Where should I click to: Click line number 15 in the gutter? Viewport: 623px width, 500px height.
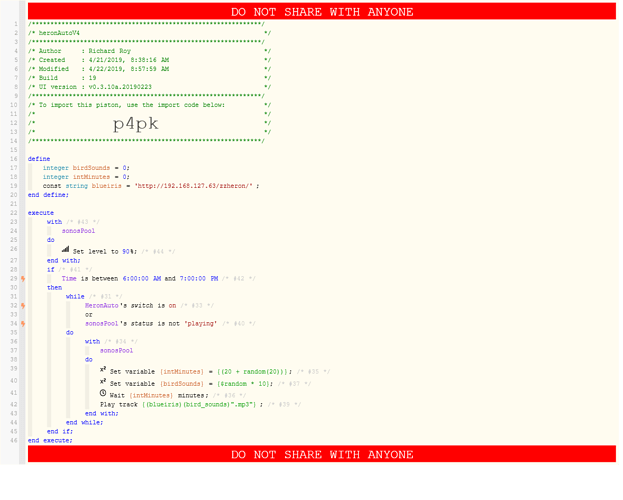tap(14, 150)
